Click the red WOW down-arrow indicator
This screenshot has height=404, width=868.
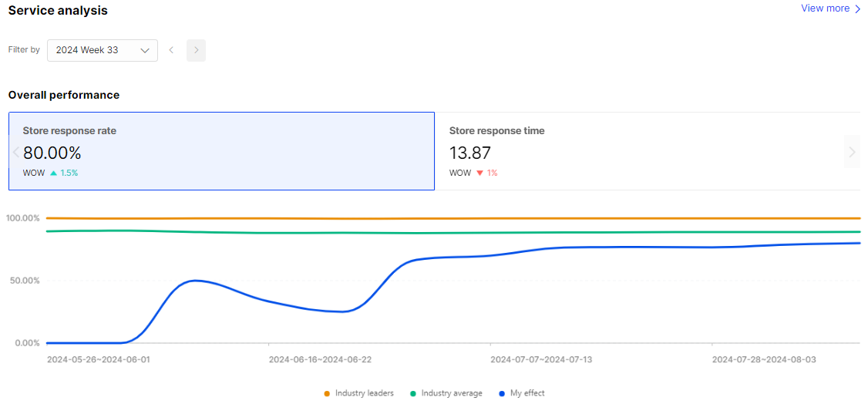480,173
